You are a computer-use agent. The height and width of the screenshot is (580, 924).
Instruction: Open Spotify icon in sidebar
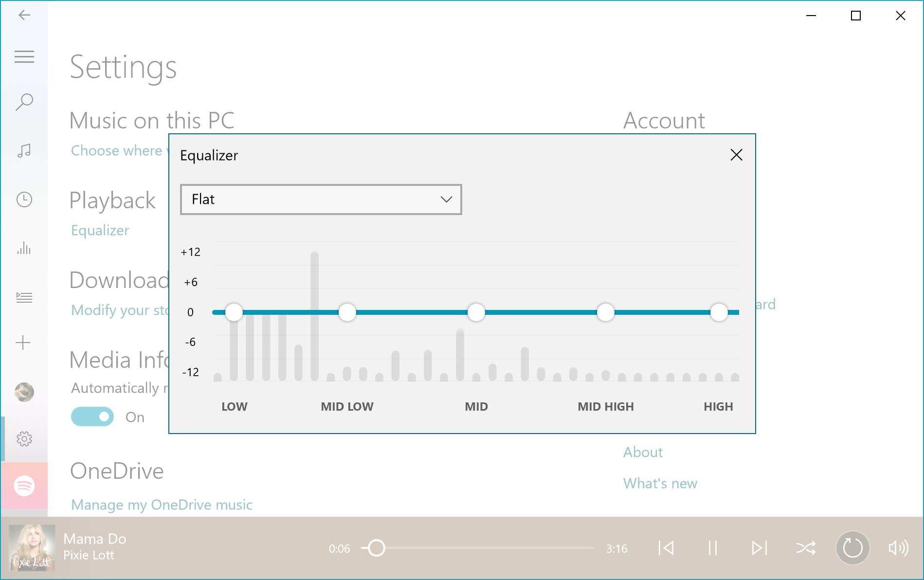24,485
